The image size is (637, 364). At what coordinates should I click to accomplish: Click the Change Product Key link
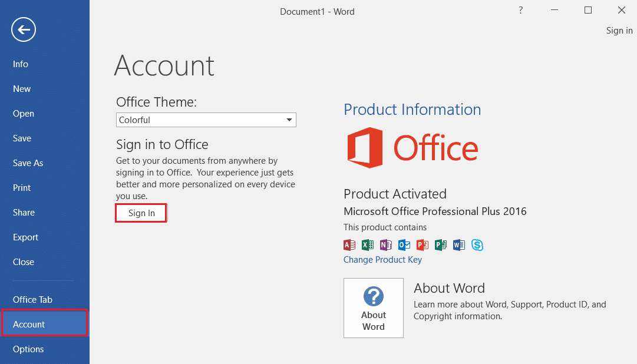pyautogui.click(x=382, y=260)
